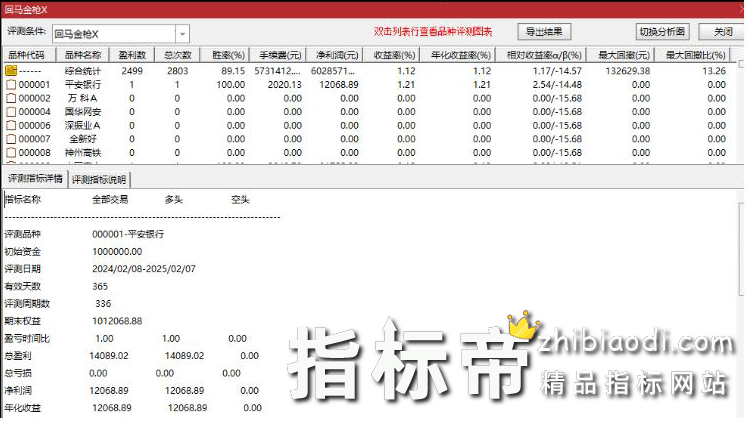Click the 切换分析图 button
746x428 pixels.
click(662, 32)
